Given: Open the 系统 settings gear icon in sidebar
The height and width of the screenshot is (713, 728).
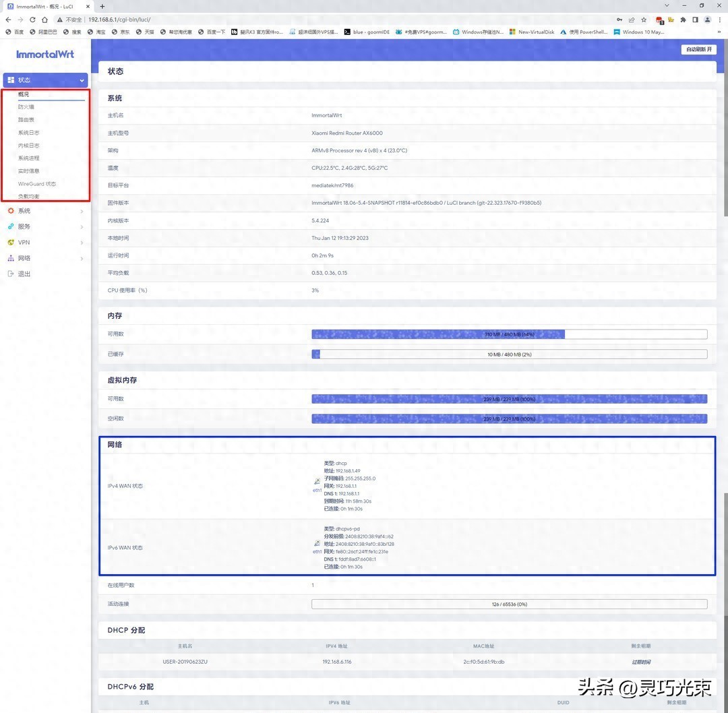Looking at the screenshot, I should (11, 211).
